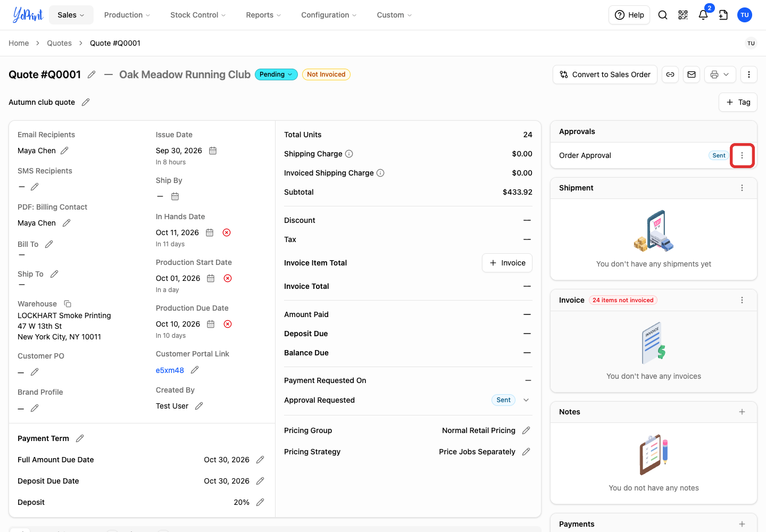The image size is (766, 532).
Task: Click Convert to Sales Order button
Action: (x=605, y=74)
